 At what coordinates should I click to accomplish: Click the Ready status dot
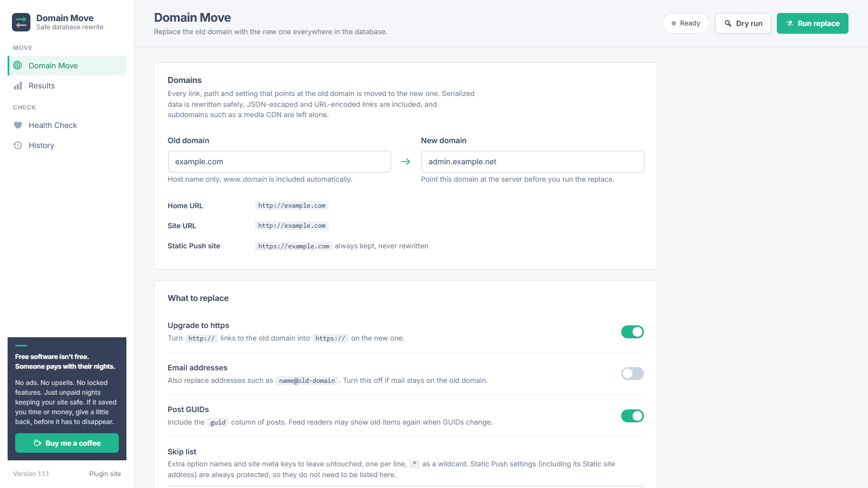coord(674,23)
